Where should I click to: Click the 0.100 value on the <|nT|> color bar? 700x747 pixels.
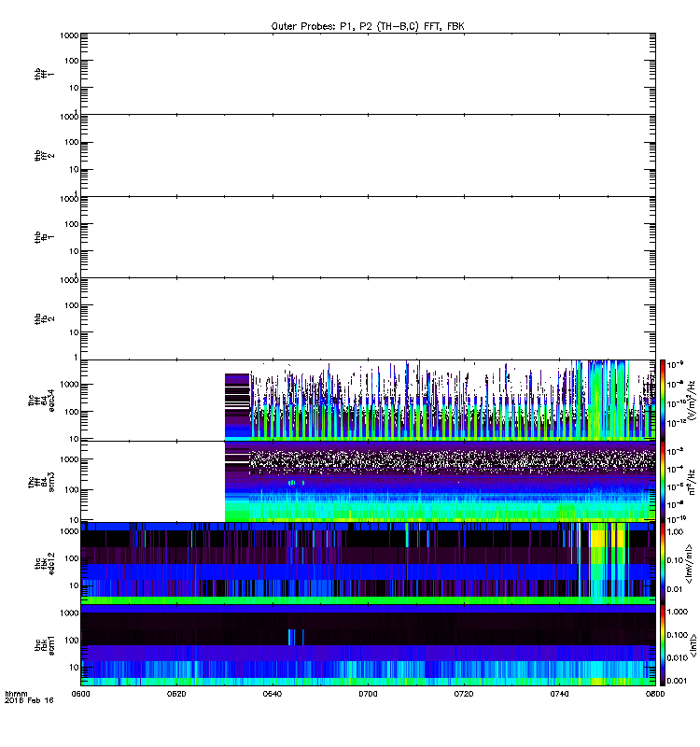[678, 635]
